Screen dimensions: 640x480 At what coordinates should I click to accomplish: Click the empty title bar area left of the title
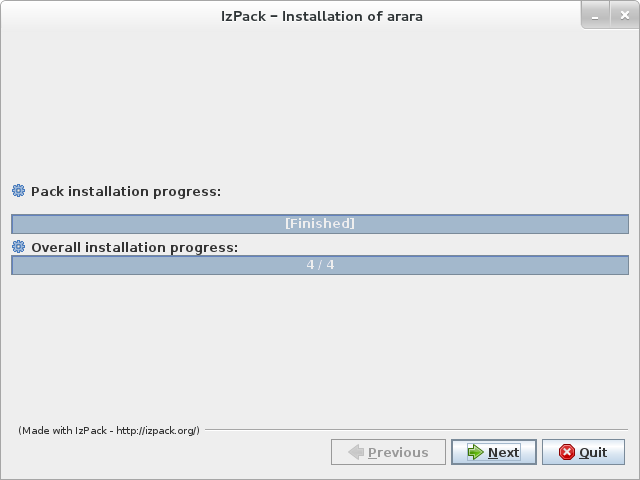(100, 16)
